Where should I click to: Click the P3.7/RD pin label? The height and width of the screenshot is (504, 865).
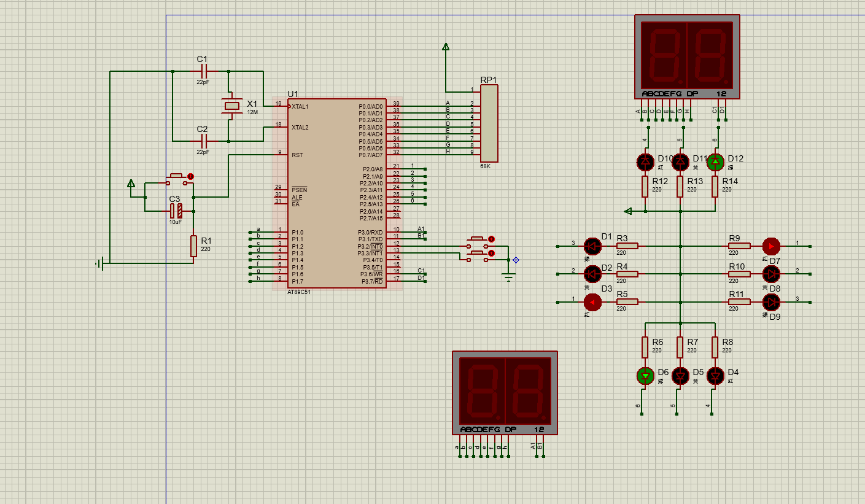371,281
